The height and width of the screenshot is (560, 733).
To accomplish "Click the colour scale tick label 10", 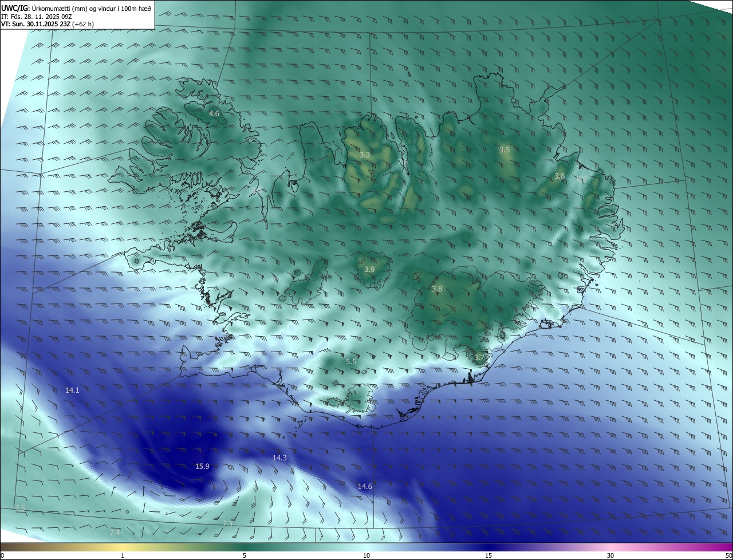I will 366,555.
